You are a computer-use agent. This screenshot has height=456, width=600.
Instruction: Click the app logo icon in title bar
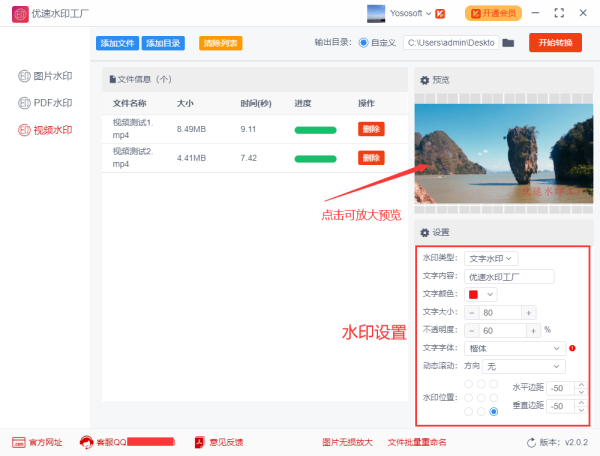20,14
